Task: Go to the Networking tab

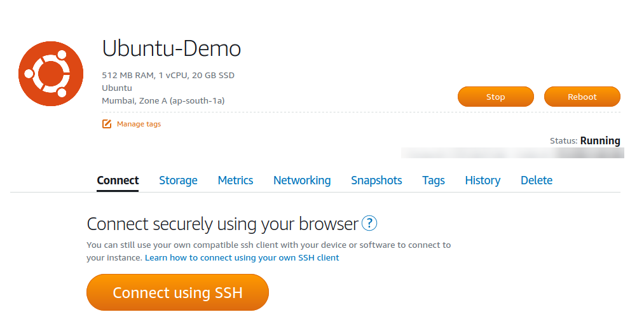Action: (x=302, y=180)
